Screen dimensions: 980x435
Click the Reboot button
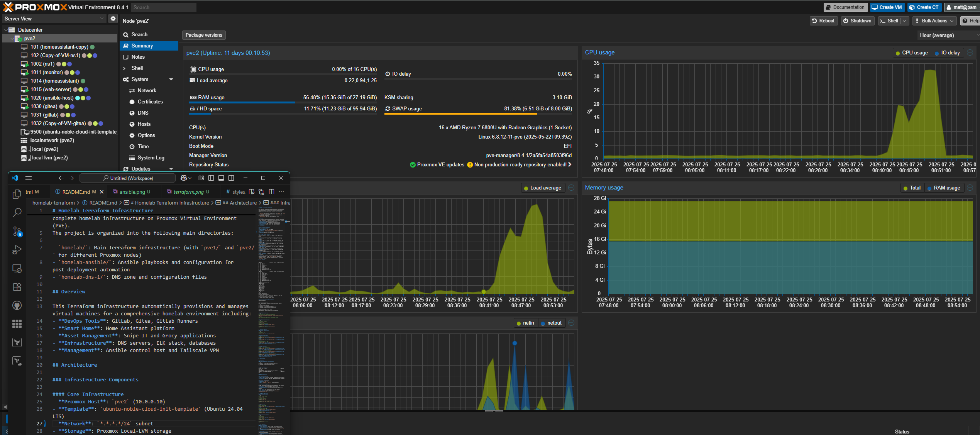[x=823, y=21]
